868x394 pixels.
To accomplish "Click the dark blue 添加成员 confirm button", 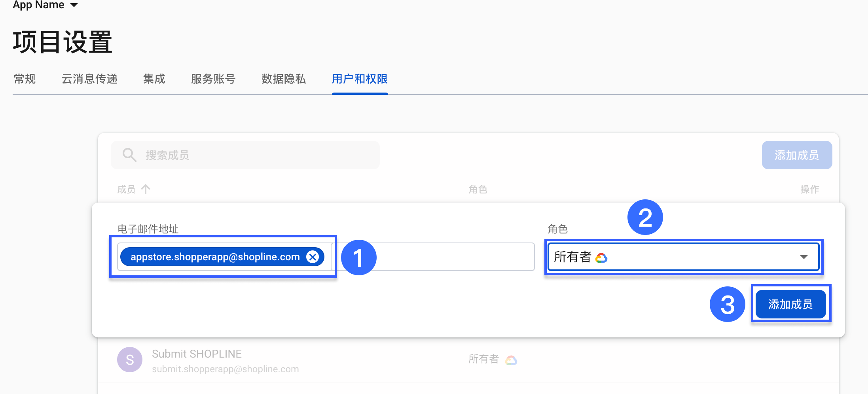I will pos(790,304).
